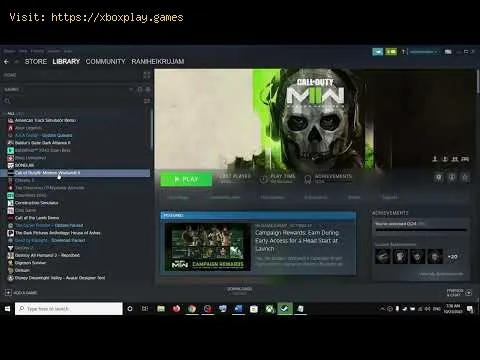Click the PLAY TIME clock icon
Screen dimensions: 480x360
(x=263, y=179)
